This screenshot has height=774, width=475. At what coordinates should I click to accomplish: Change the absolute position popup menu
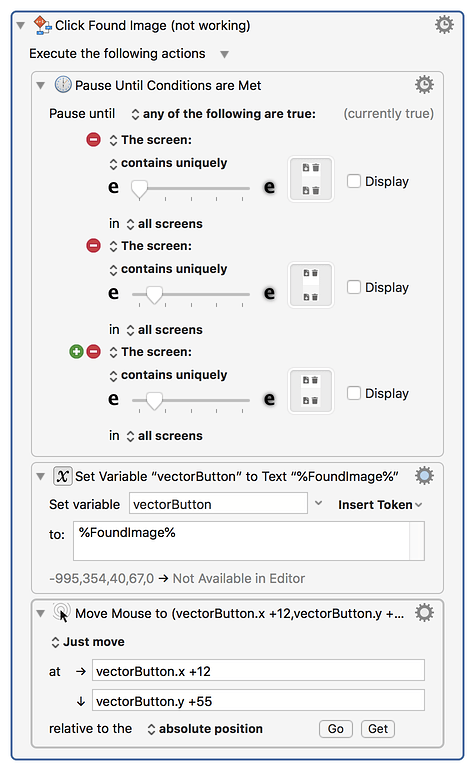pyautogui.click(x=205, y=729)
